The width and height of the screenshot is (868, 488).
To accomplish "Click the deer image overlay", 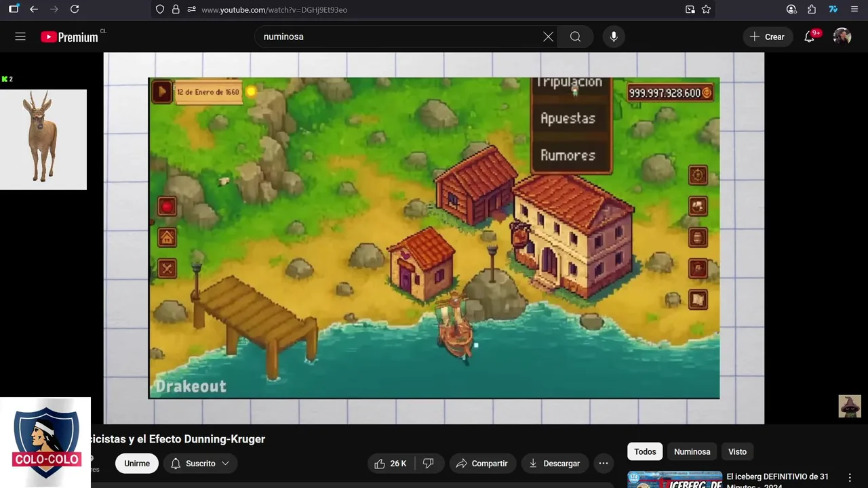I will (43, 140).
